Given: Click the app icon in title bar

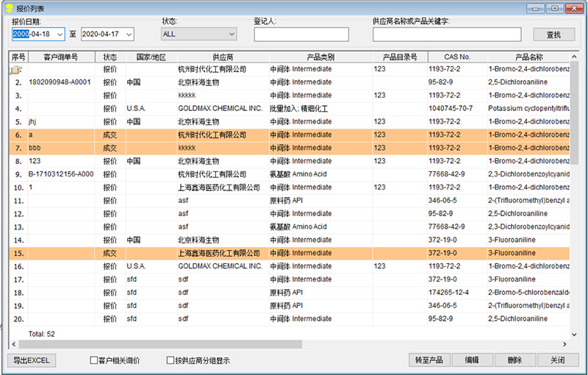Looking at the screenshot, I should [8, 7].
